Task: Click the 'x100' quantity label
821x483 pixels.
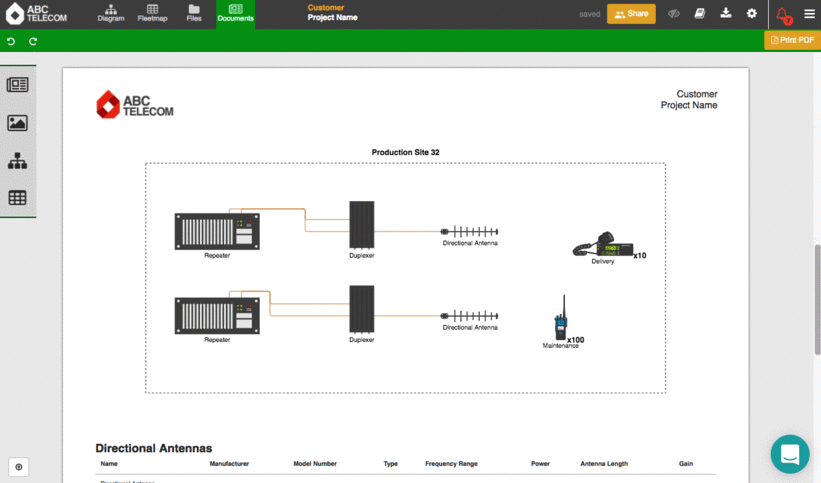Action: pos(575,339)
